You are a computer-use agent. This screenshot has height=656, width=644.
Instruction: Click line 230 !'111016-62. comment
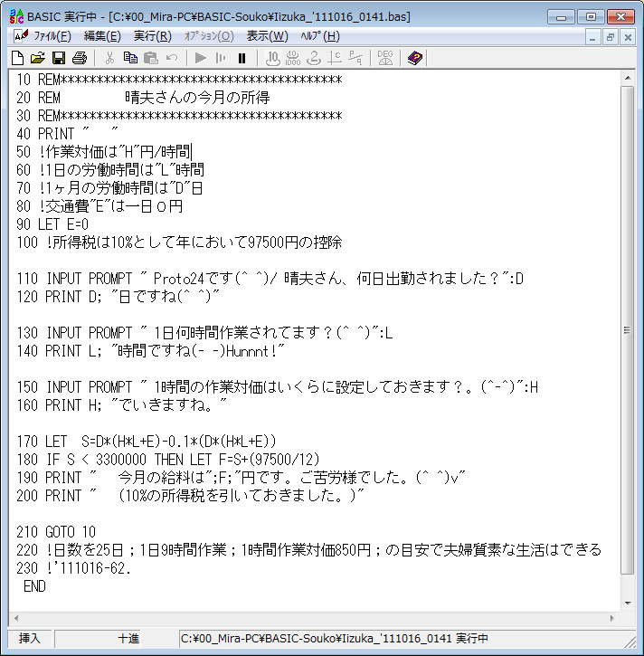click(73, 568)
